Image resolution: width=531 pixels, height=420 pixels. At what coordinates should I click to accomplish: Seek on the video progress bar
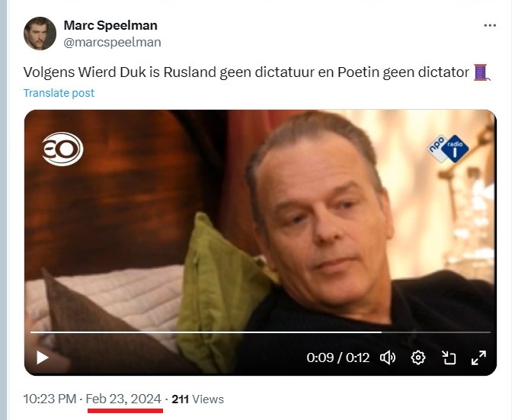pos(260,332)
